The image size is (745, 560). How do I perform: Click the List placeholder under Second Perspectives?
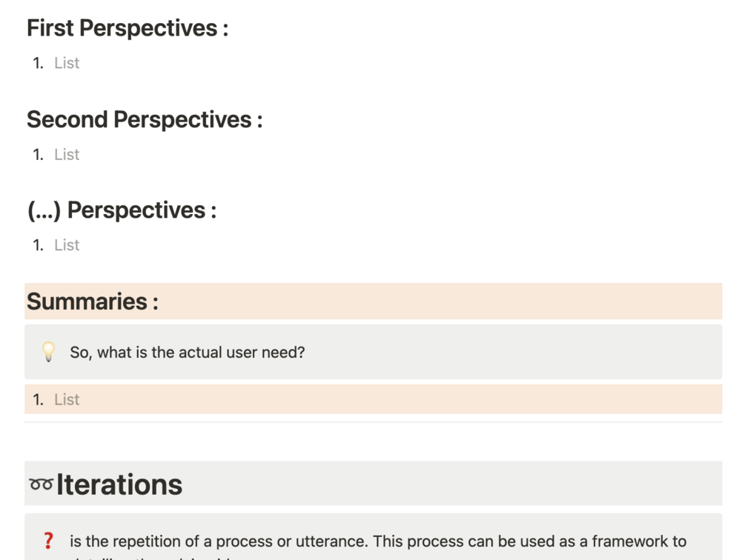pos(67,154)
